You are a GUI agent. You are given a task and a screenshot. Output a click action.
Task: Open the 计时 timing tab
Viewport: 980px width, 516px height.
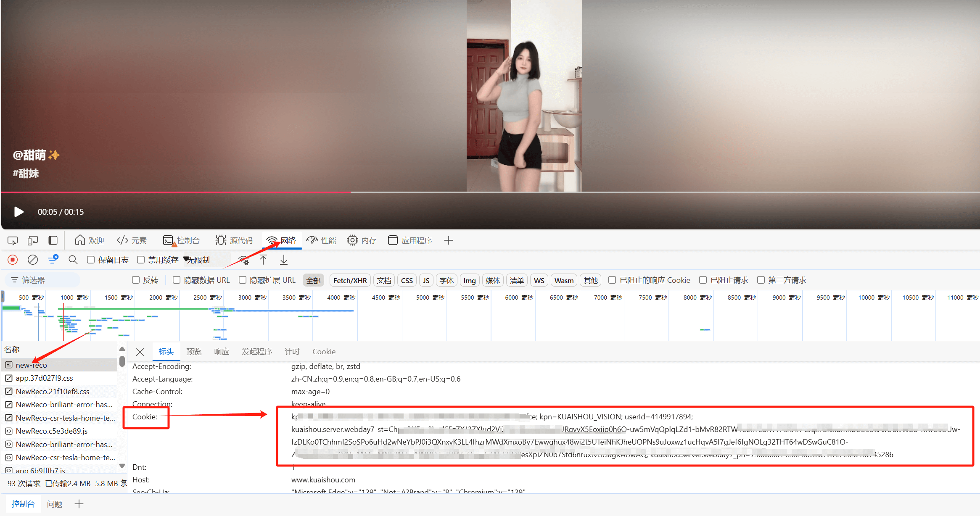tap(292, 352)
